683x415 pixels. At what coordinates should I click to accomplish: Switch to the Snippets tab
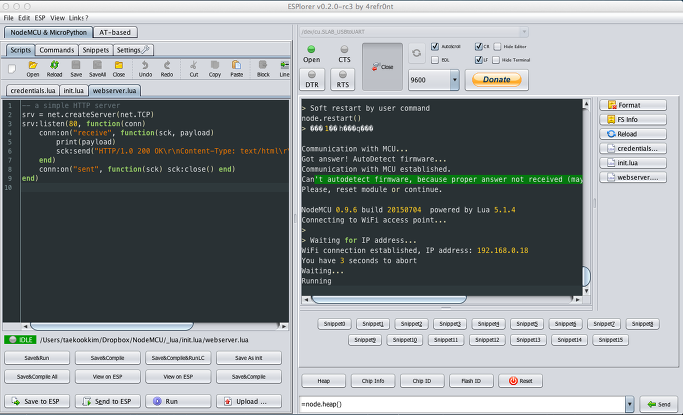[95, 50]
